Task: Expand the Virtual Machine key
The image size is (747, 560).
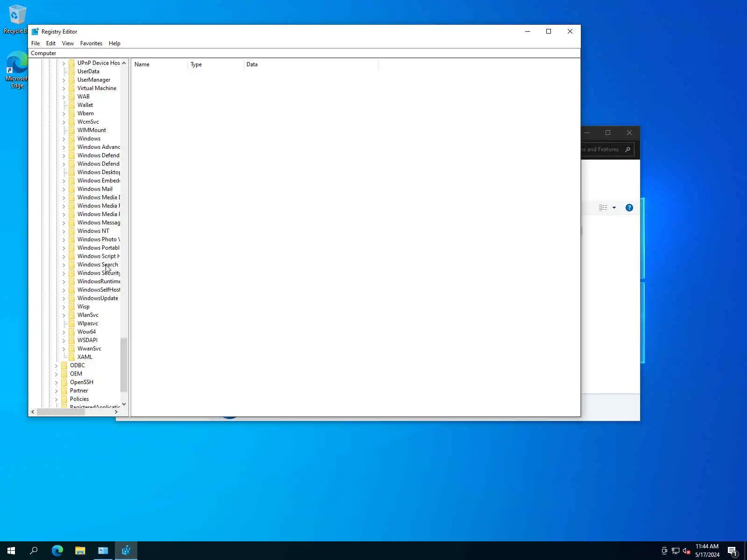Action: pos(64,88)
